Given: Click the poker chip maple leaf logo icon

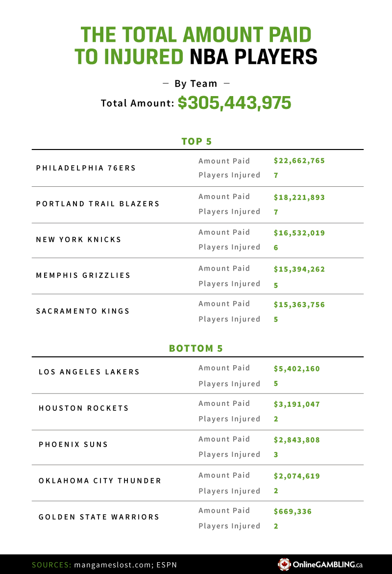Looking at the screenshot, I should pyautogui.click(x=284, y=564).
